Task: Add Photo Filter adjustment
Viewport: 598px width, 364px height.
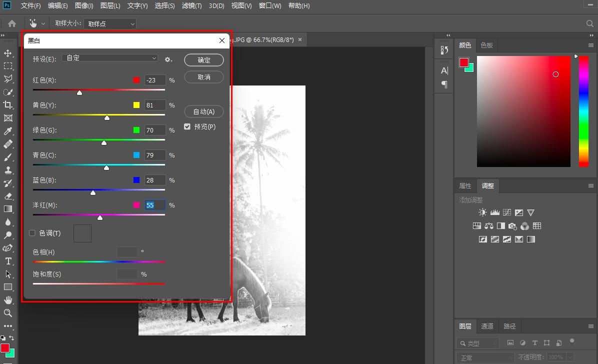Action: 512,226
